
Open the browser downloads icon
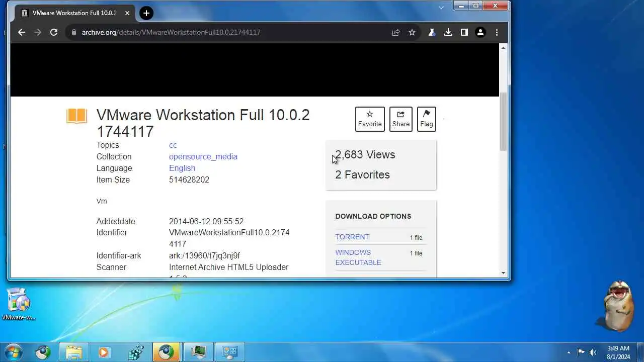click(x=448, y=32)
